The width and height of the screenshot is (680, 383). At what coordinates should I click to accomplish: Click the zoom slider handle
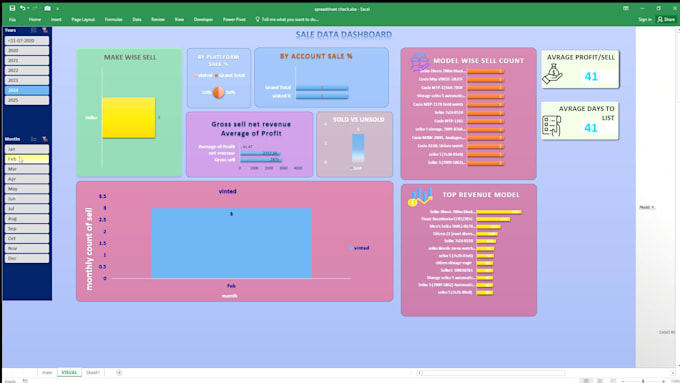click(x=643, y=381)
